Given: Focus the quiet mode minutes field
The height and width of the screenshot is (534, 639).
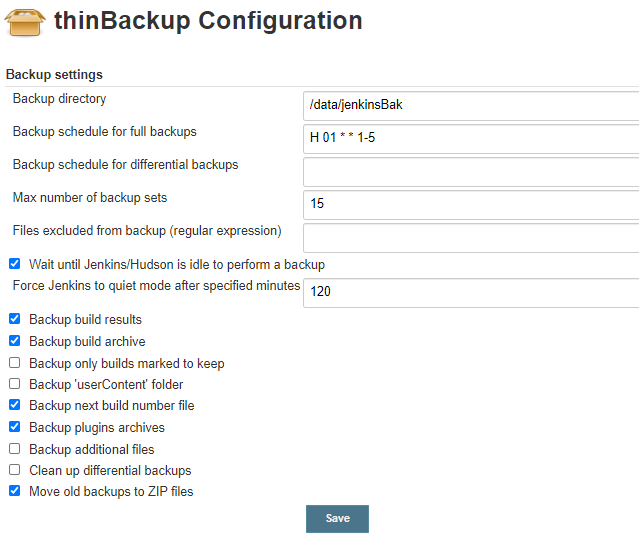Looking at the screenshot, I should coord(471,293).
